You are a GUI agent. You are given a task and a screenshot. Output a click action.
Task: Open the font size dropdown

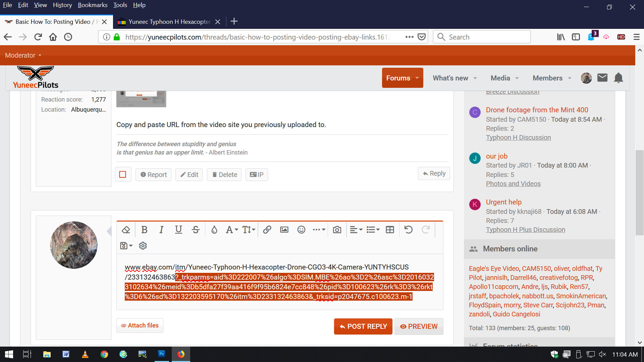pos(249,230)
